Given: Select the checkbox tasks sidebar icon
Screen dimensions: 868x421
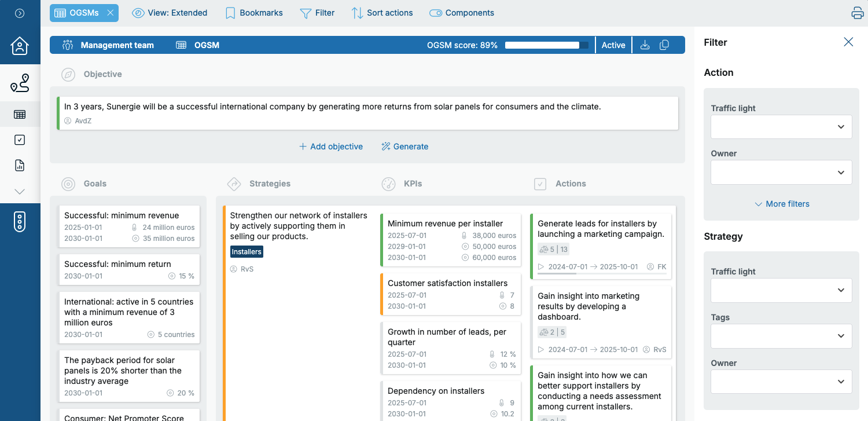Looking at the screenshot, I should click(x=20, y=140).
